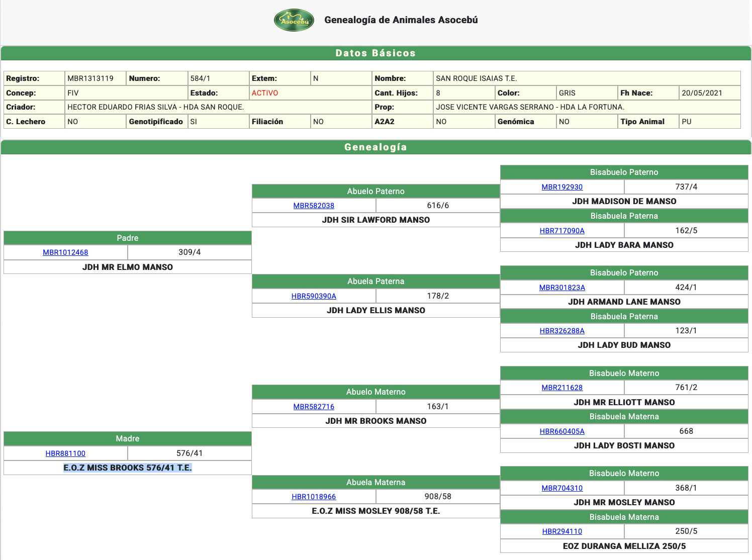Screen dimensions: 752x560
Task: Click the Datos Básicos section header
Action: tap(375, 53)
